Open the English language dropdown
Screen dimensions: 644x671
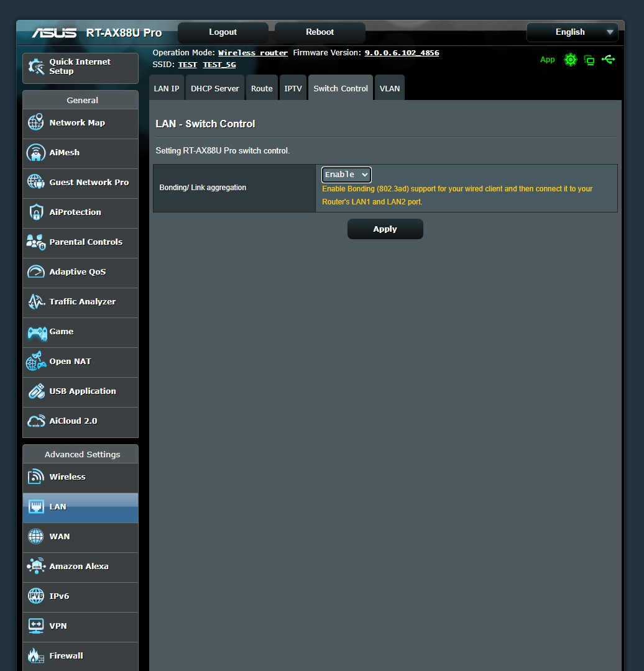572,32
